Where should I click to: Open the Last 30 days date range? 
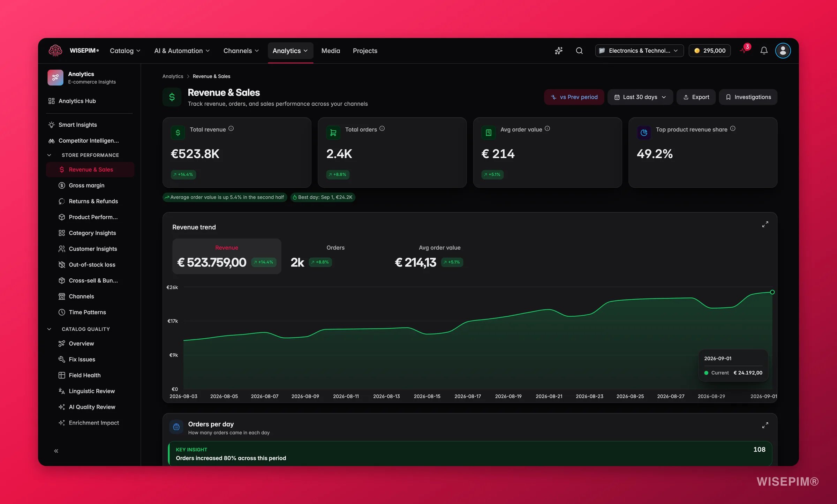click(x=640, y=97)
